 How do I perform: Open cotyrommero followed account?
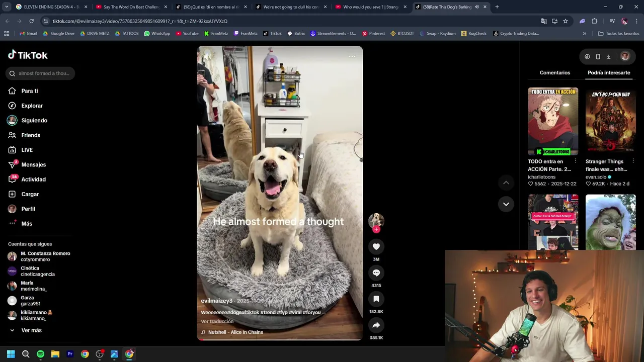tap(39, 256)
